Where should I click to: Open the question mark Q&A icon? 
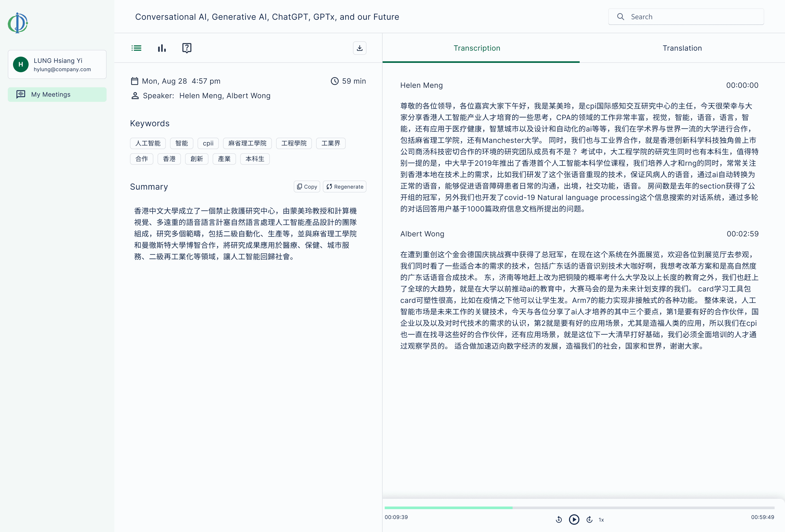(187, 48)
